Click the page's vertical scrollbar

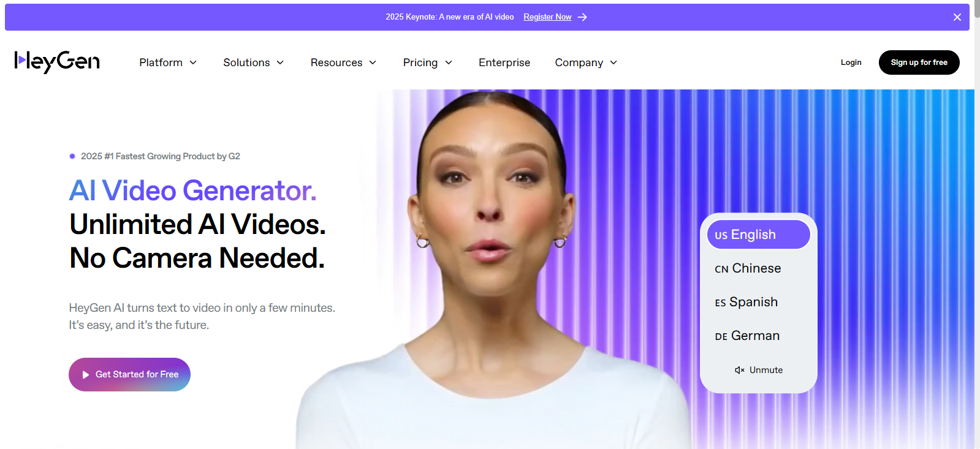[977, 224]
